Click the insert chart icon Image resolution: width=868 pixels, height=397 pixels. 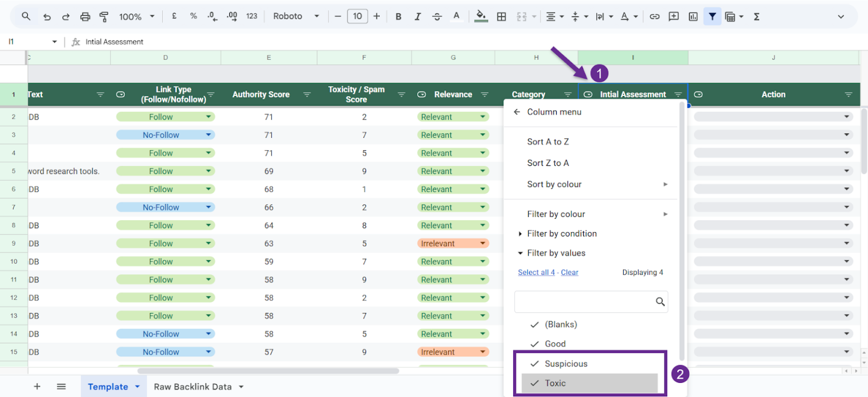(x=693, y=16)
